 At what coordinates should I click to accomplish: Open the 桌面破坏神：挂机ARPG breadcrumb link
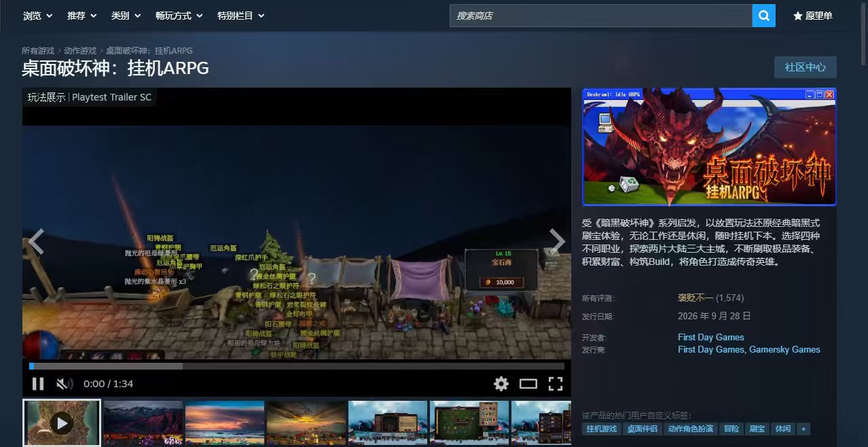pyautogui.click(x=149, y=51)
